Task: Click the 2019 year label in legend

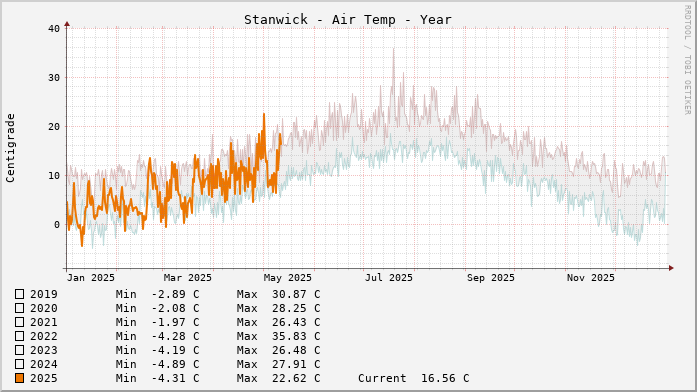Action: tap(44, 294)
